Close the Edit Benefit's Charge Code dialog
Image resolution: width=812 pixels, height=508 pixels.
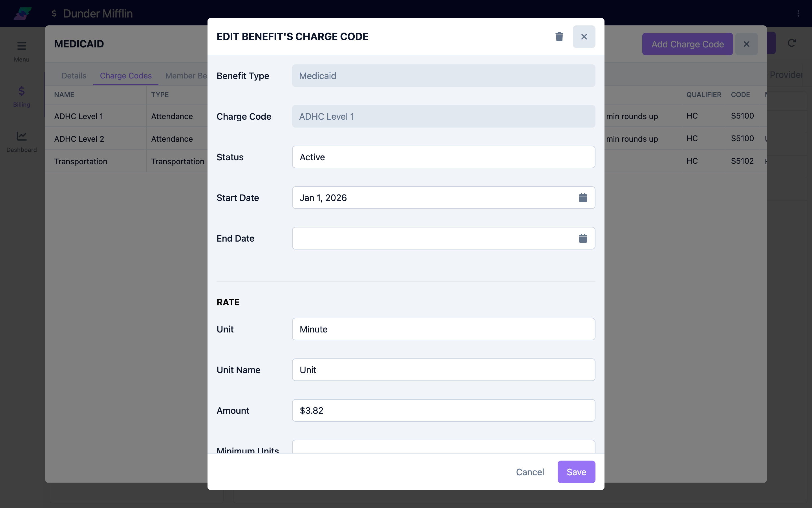point(584,37)
